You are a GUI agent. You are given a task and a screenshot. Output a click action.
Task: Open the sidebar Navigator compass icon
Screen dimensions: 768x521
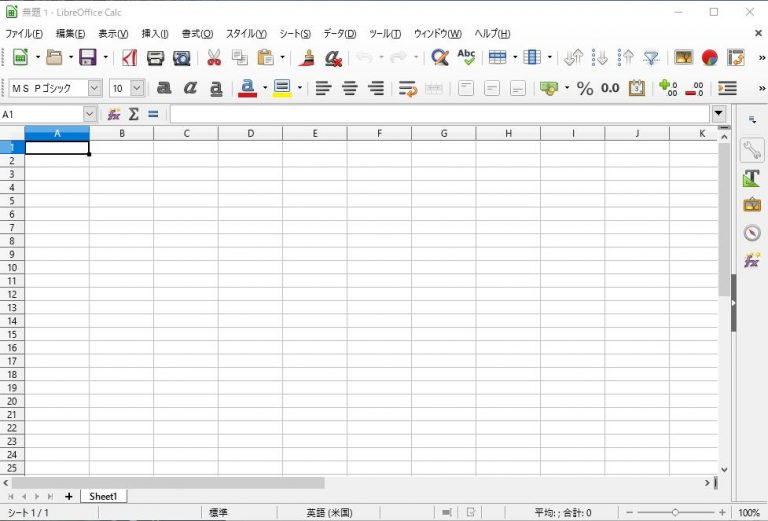click(752, 233)
